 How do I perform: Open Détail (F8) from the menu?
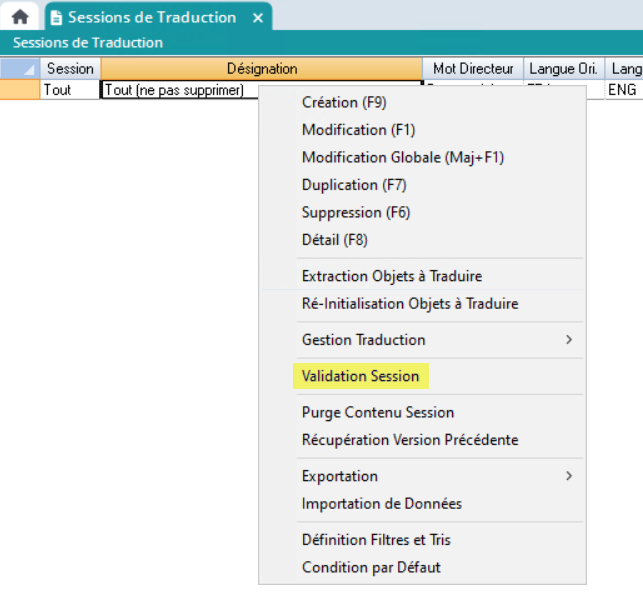pyautogui.click(x=334, y=240)
